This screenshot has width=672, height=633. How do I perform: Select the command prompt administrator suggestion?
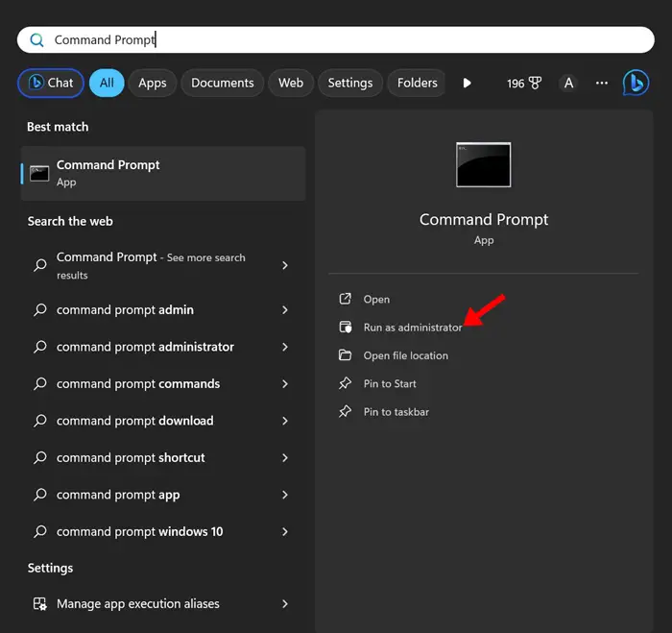click(163, 347)
